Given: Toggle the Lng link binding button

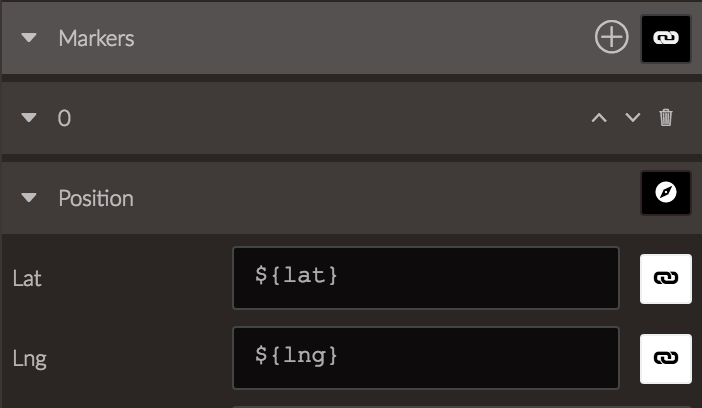Looking at the screenshot, I should click(666, 359).
